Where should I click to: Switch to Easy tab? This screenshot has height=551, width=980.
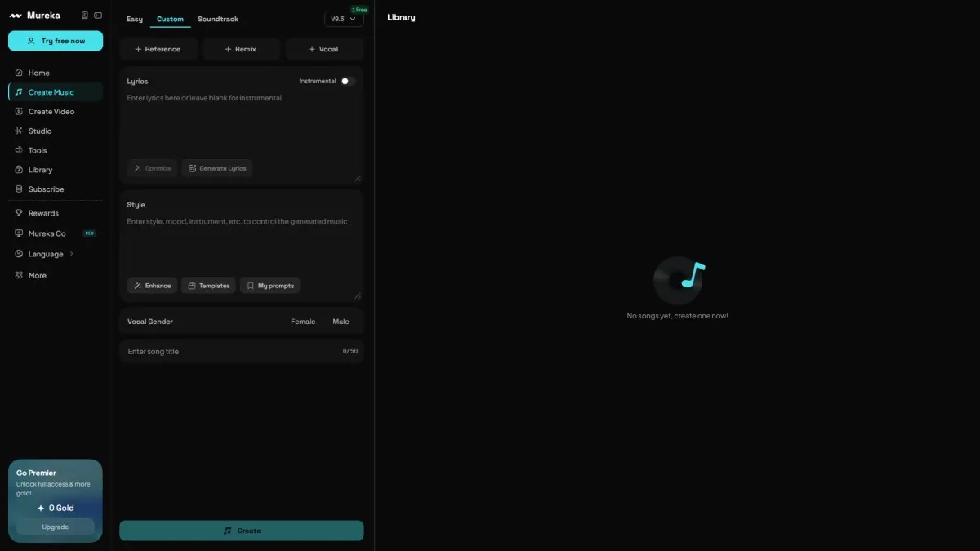pyautogui.click(x=135, y=19)
